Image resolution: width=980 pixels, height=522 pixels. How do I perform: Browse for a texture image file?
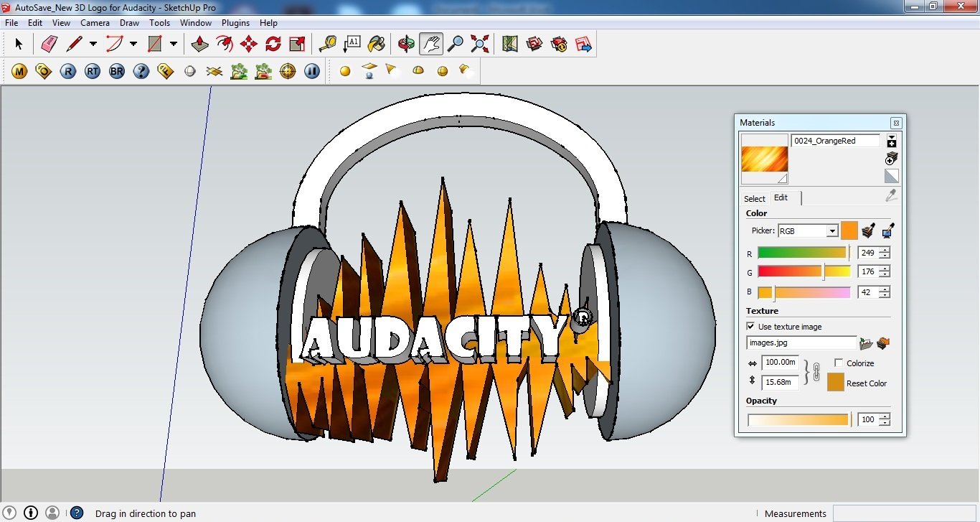pos(866,343)
